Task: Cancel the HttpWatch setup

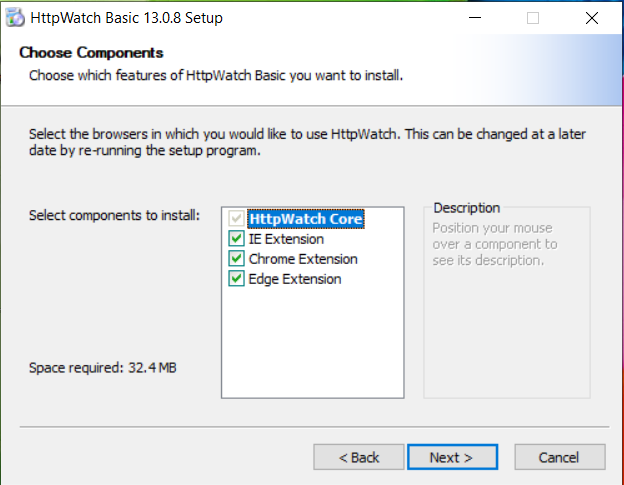Action: (x=560, y=457)
